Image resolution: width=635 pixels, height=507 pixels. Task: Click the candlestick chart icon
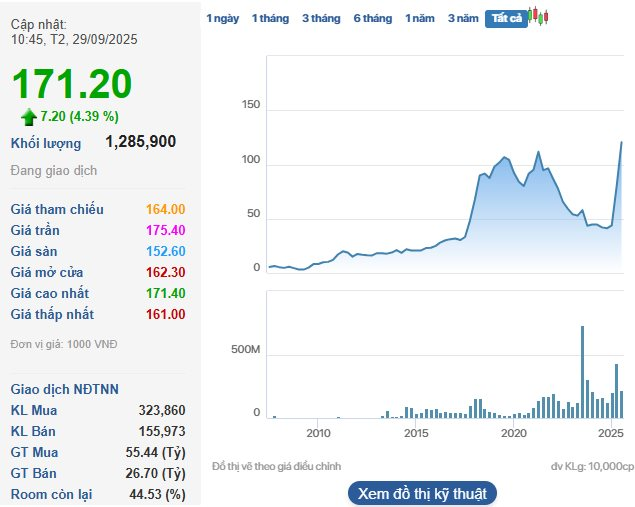(x=539, y=17)
